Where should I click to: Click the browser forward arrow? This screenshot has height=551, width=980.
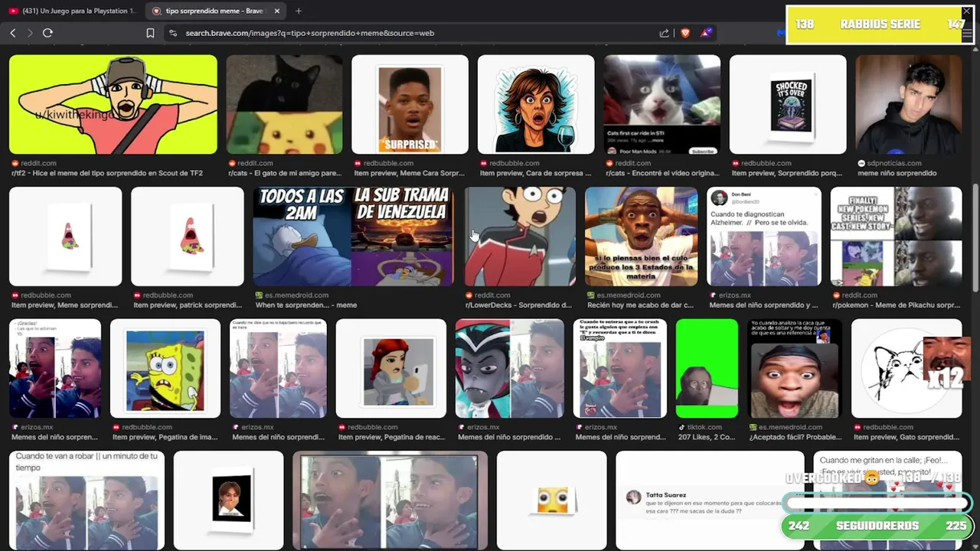[30, 33]
